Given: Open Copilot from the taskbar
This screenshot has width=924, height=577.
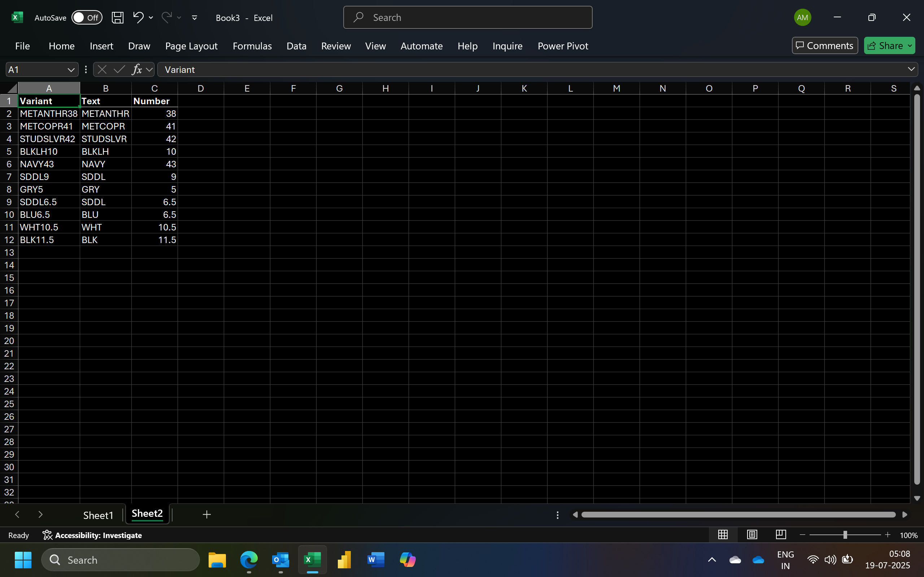Looking at the screenshot, I should point(407,559).
